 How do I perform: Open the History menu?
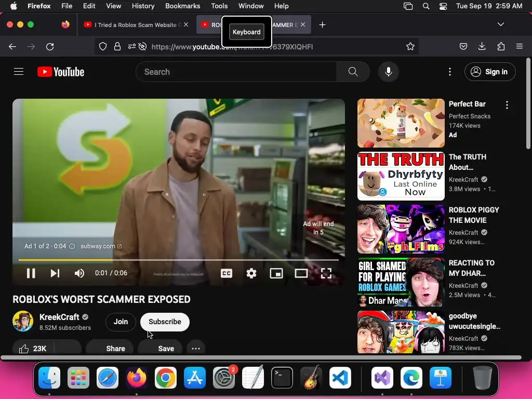click(143, 6)
